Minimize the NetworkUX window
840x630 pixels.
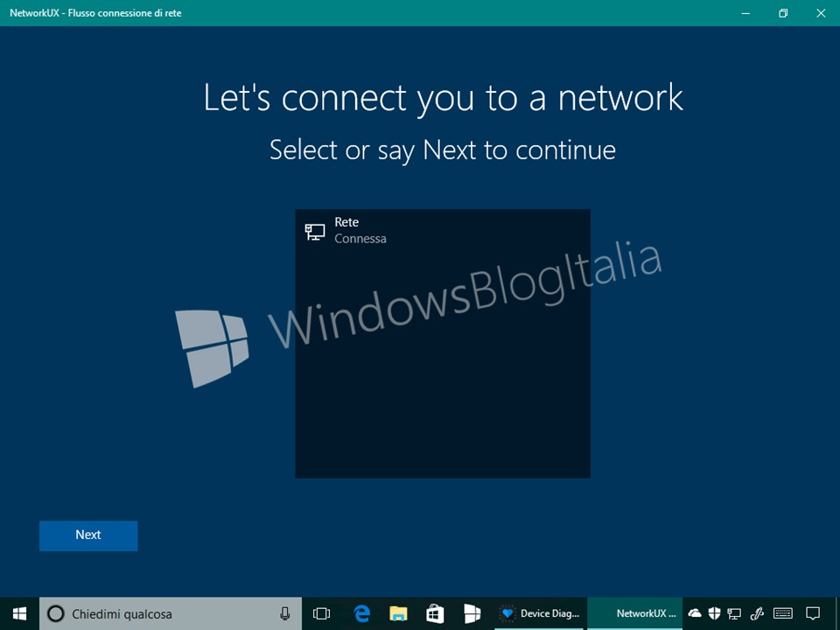point(745,13)
